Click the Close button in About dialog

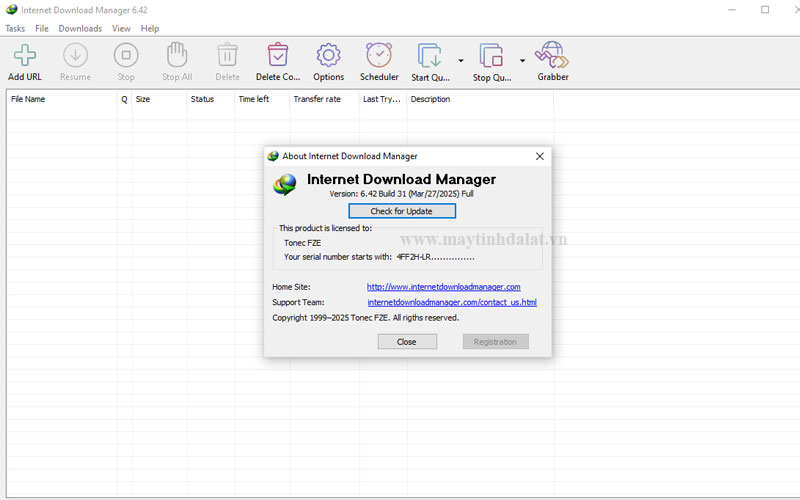click(407, 342)
